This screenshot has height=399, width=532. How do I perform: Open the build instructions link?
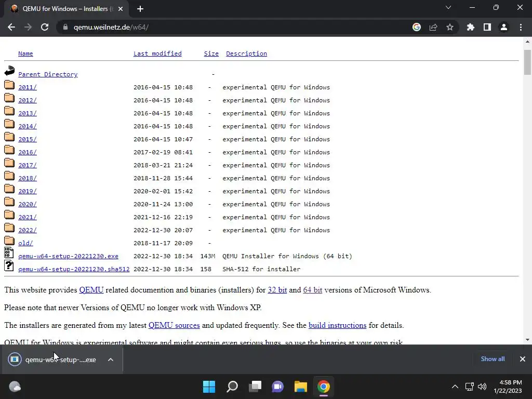point(337,325)
